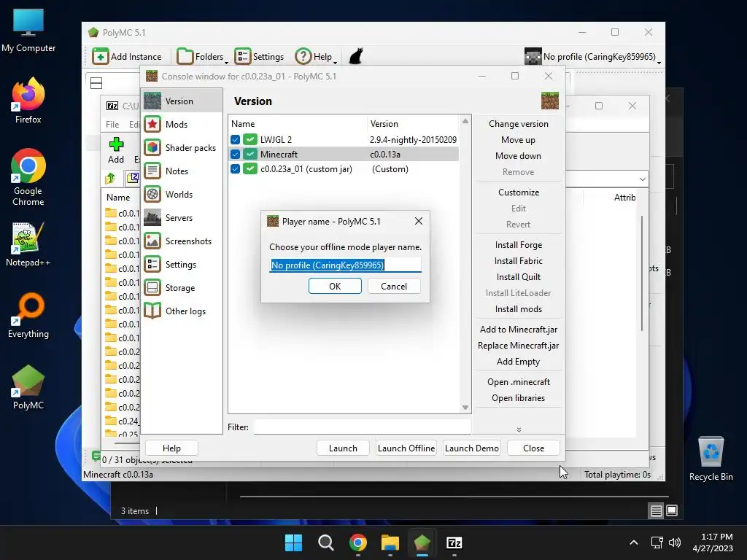The image size is (747, 560).
Task: Click OK in Player name dialog
Action: 335,286
